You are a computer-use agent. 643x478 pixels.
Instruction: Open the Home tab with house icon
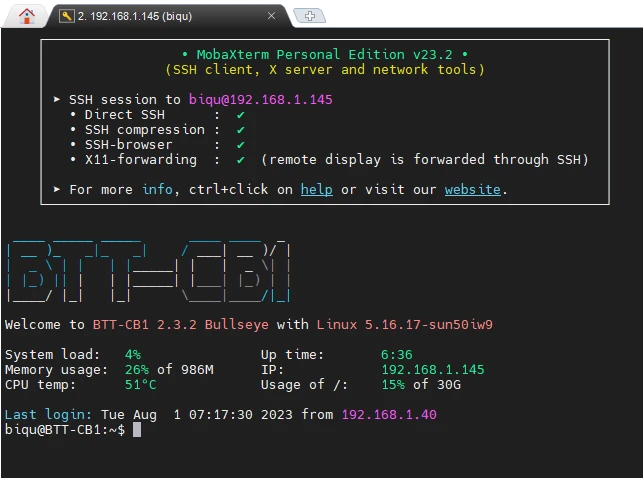[26, 15]
